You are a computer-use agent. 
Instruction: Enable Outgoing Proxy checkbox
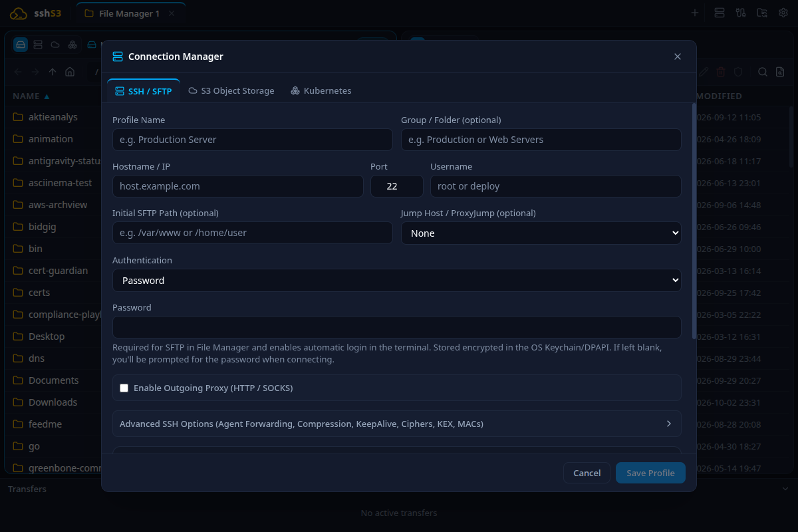tap(124, 388)
